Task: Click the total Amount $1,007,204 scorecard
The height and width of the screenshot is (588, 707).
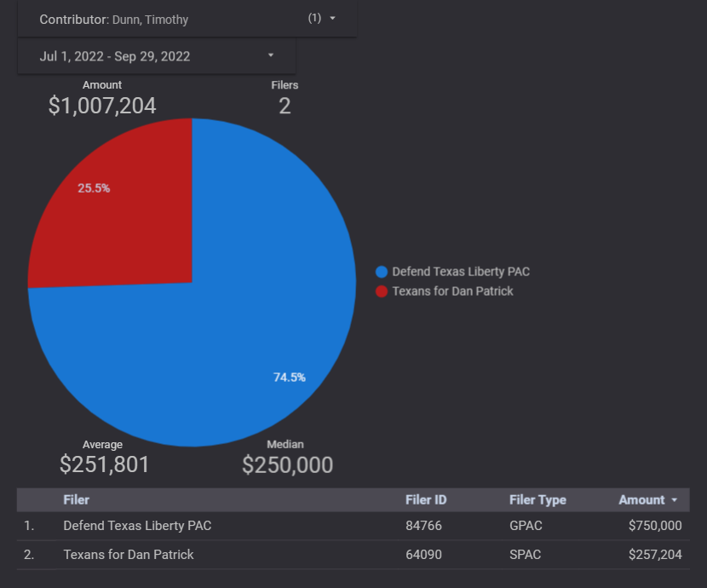Action: 102,99
